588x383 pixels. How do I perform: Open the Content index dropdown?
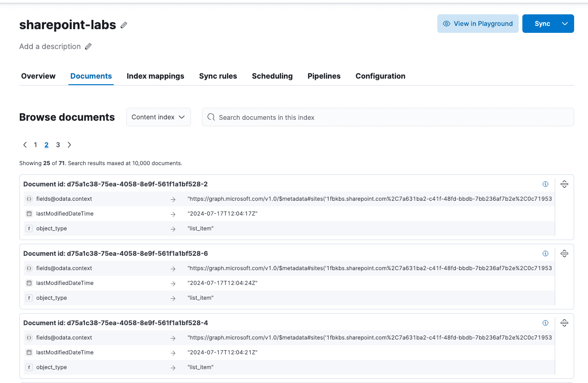coord(158,117)
